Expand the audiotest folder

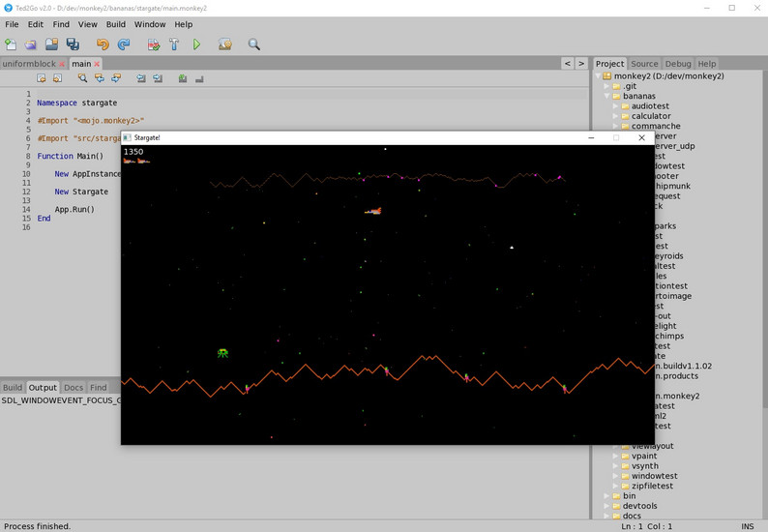click(615, 106)
